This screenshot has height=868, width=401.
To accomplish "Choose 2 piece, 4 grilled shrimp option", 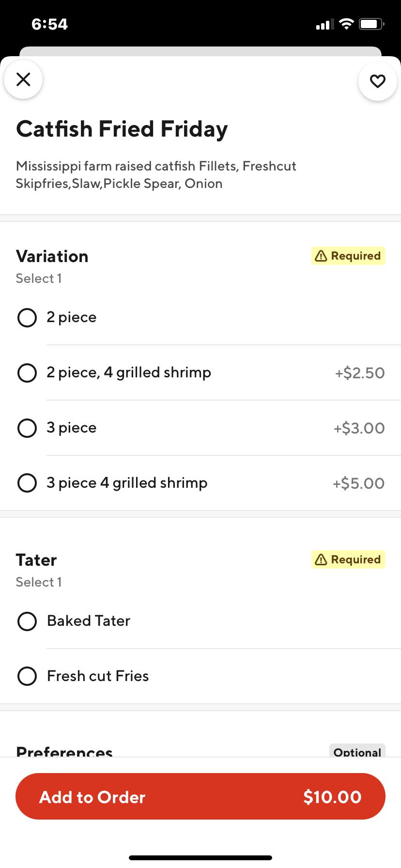I will (27, 373).
